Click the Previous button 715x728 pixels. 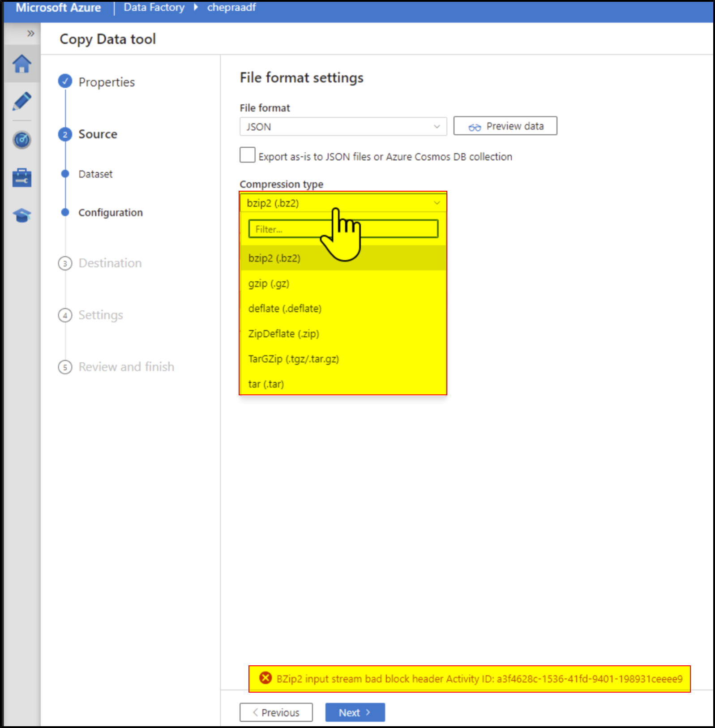[276, 712]
